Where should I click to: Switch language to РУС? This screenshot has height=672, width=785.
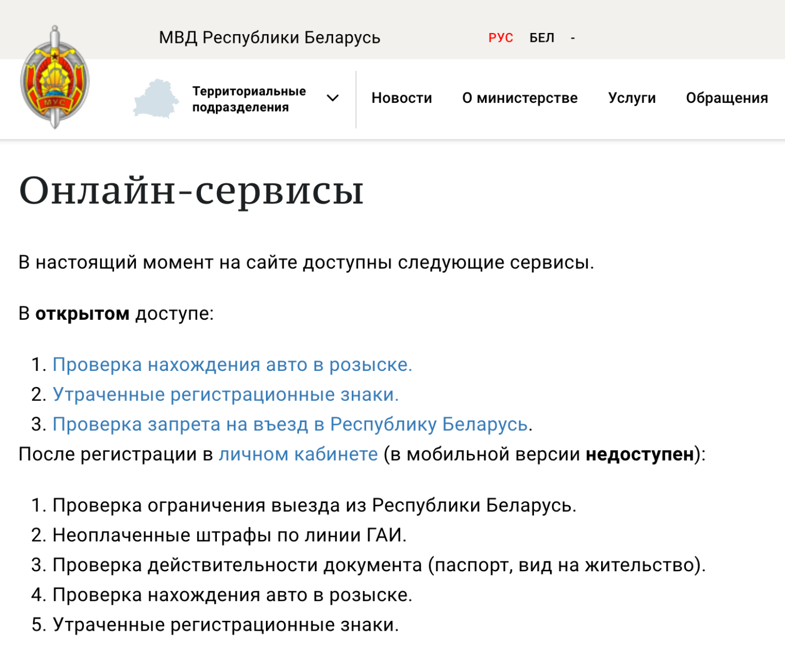[x=500, y=38]
